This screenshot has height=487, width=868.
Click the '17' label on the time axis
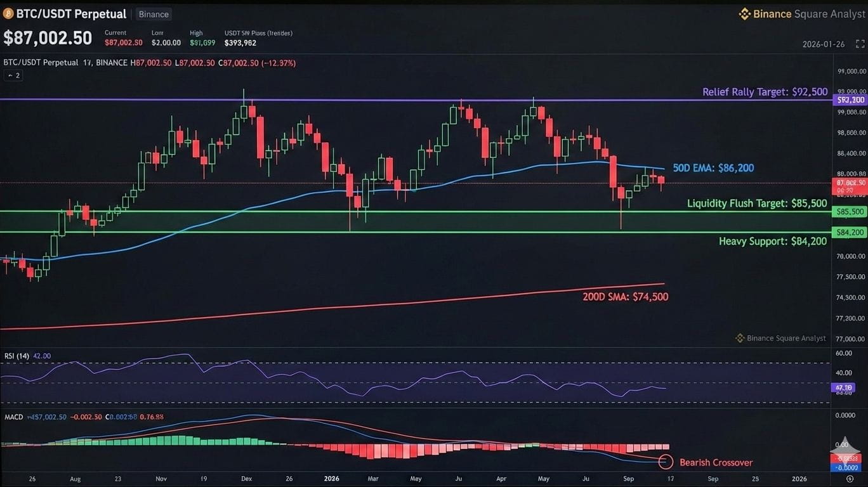coord(669,479)
